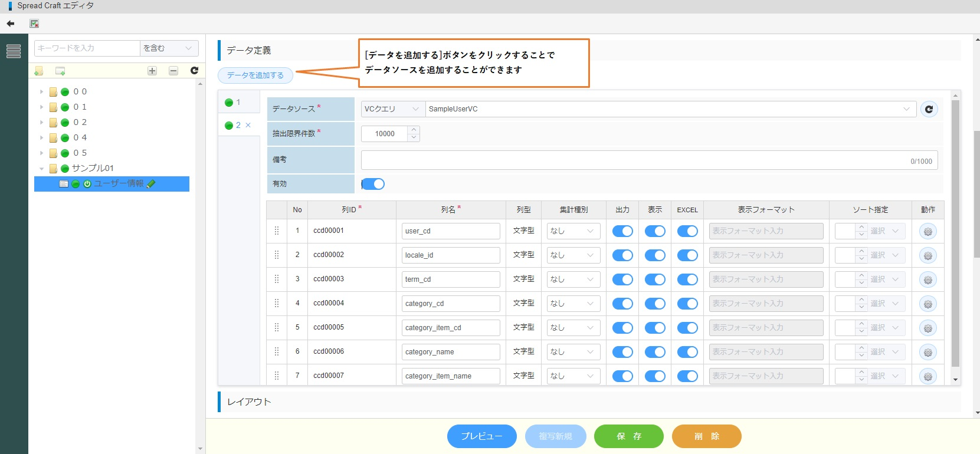Open the VCクエリ data source type dropdown
The width and height of the screenshot is (980, 454).
392,109
